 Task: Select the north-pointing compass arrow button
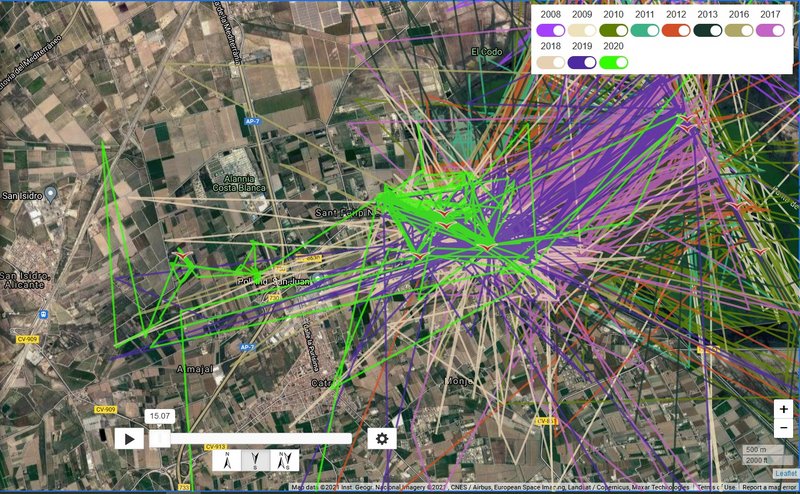click(227, 460)
